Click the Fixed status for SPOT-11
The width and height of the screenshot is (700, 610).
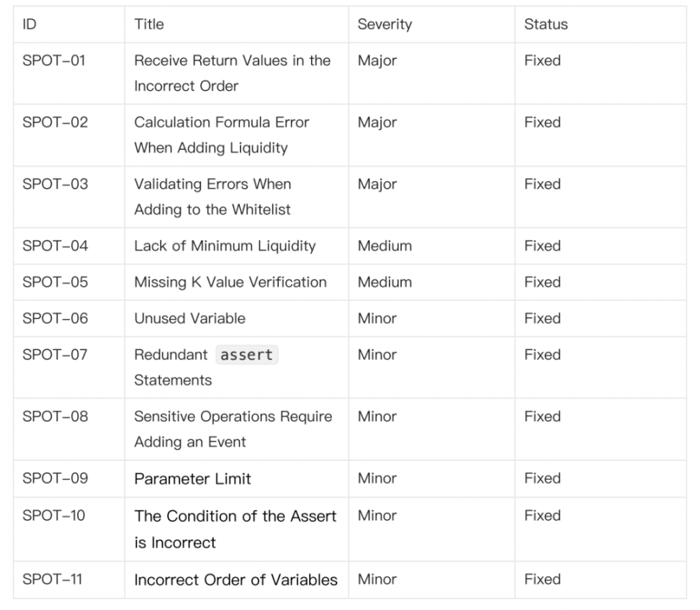[542, 580]
